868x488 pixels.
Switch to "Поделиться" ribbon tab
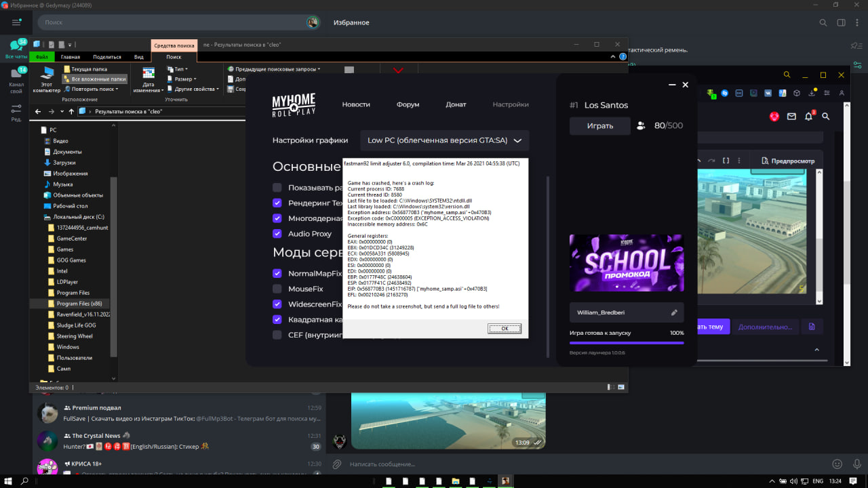[107, 57]
